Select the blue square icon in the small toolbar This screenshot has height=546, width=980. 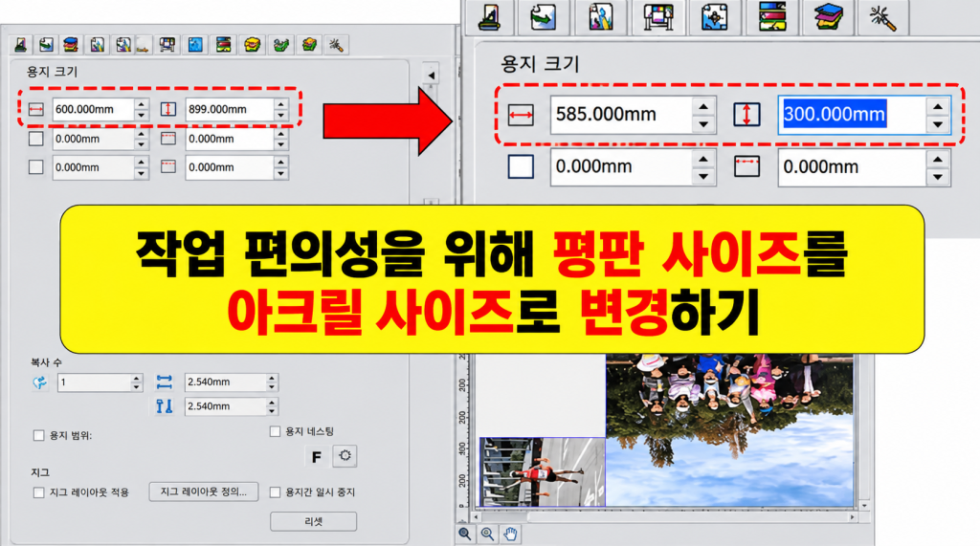pyautogui.click(x=195, y=45)
